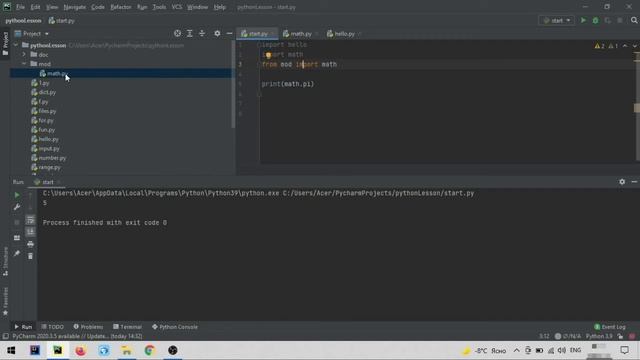The image size is (640, 360).
Task: Open the Terminal tool window
Action: (127, 327)
